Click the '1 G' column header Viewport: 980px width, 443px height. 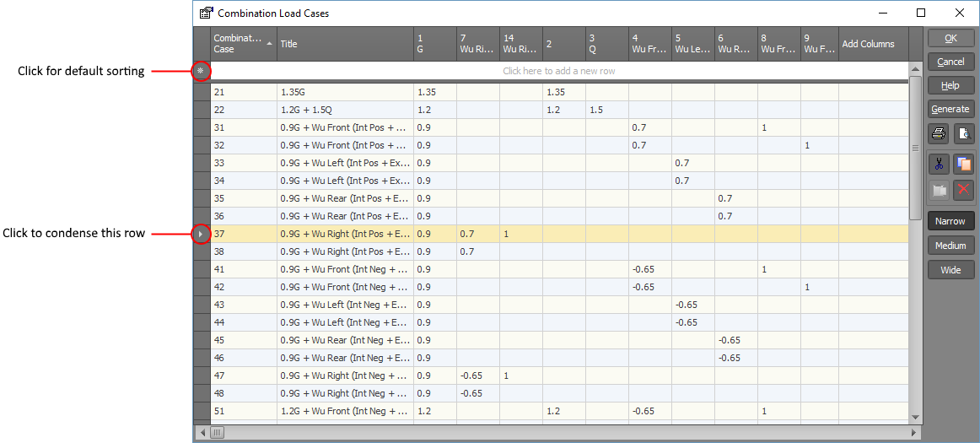point(435,44)
